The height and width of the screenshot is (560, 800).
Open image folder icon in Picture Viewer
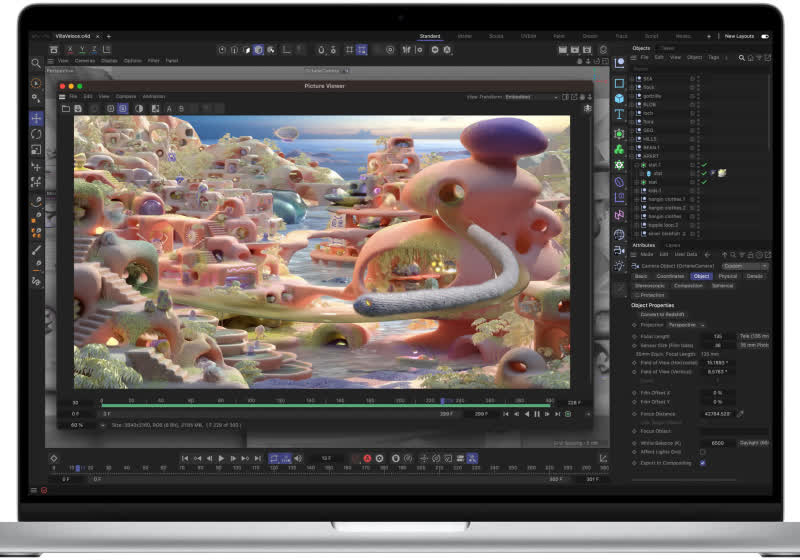(66, 108)
